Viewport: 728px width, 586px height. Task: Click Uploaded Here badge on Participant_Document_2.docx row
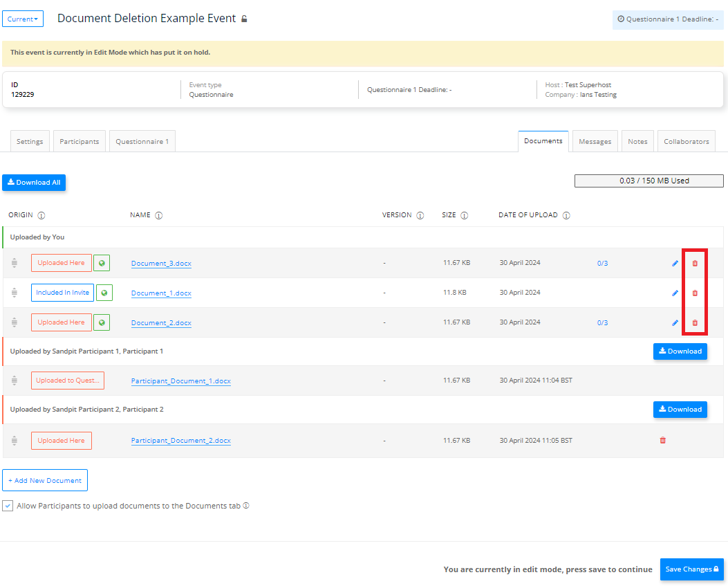[x=62, y=441]
